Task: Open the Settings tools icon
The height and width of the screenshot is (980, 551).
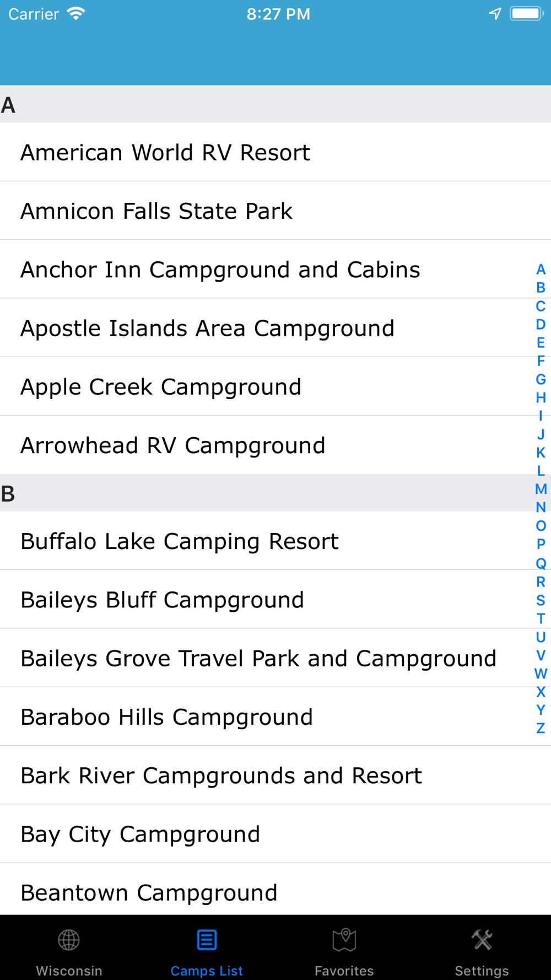Action: click(482, 940)
